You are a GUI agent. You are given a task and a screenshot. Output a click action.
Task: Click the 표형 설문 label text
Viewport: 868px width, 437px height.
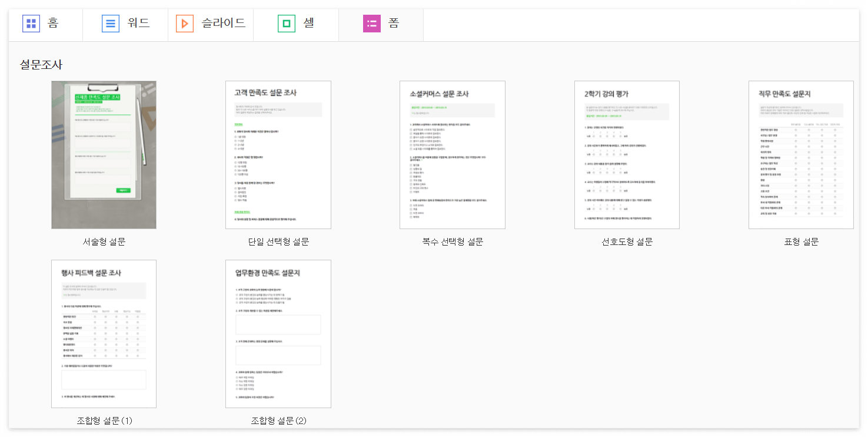800,240
